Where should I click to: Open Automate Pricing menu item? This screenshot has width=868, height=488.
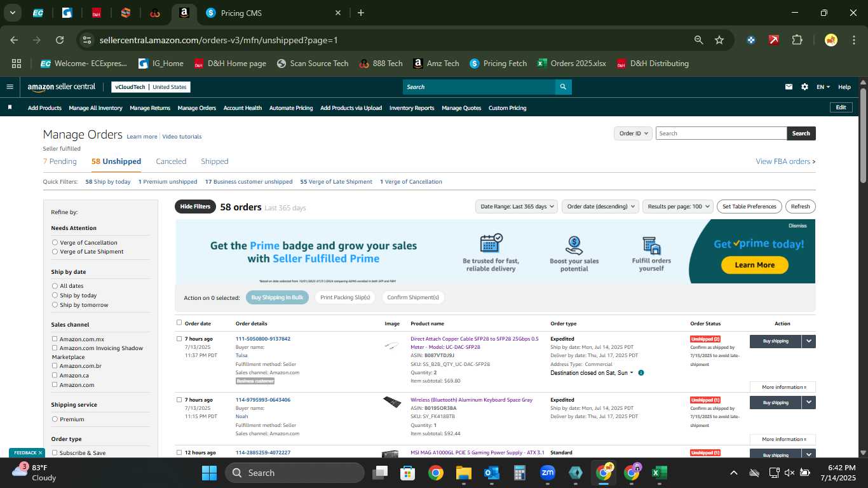(291, 108)
